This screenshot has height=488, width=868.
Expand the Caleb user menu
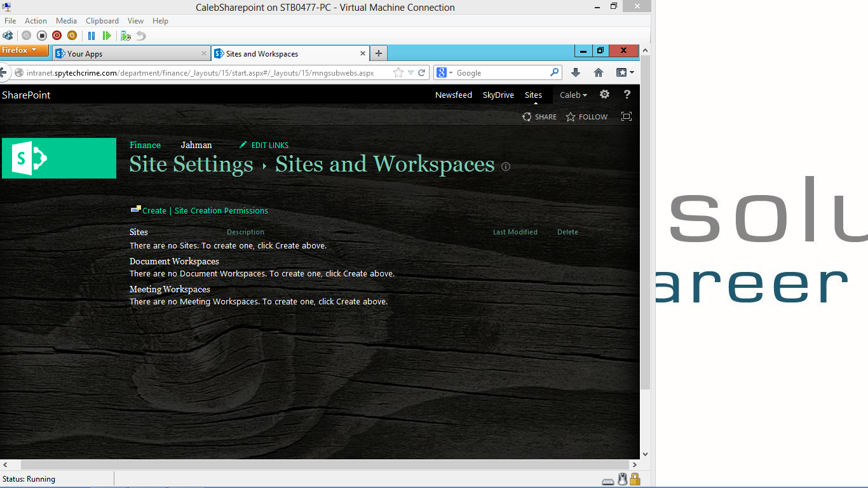coord(573,95)
